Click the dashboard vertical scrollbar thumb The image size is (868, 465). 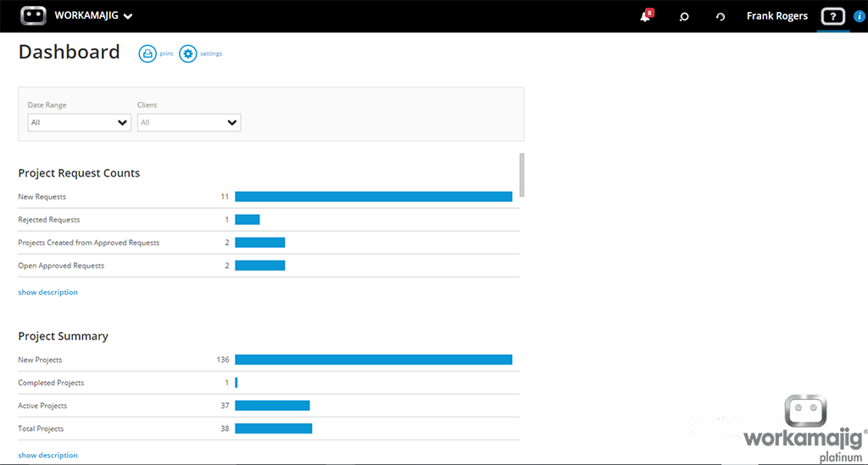[x=521, y=174]
